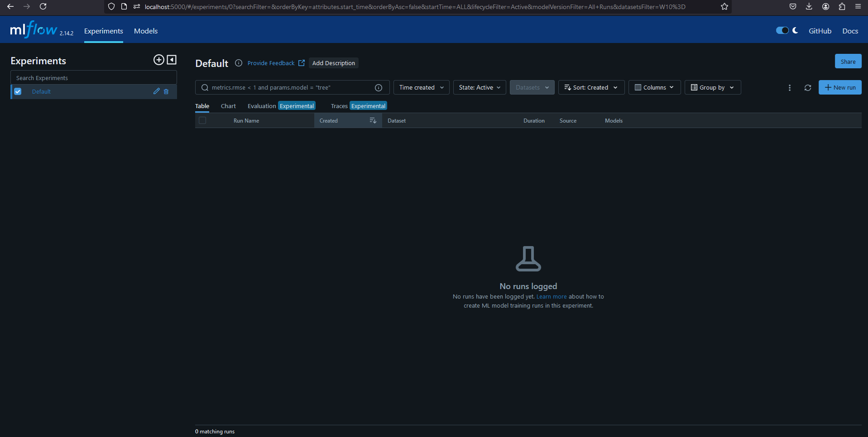Open Time created dropdown
This screenshot has width=868, height=437.
(x=422, y=87)
